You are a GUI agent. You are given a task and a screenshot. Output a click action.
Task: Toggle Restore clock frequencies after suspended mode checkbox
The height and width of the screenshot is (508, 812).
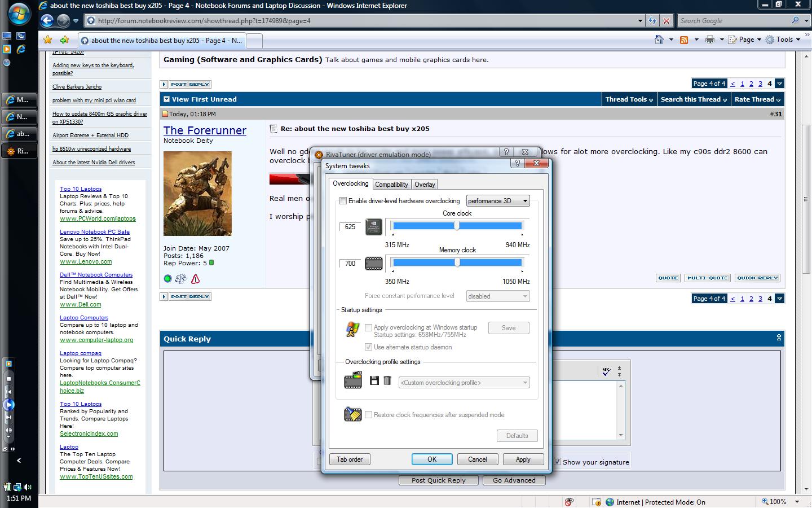tap(368, 415)
